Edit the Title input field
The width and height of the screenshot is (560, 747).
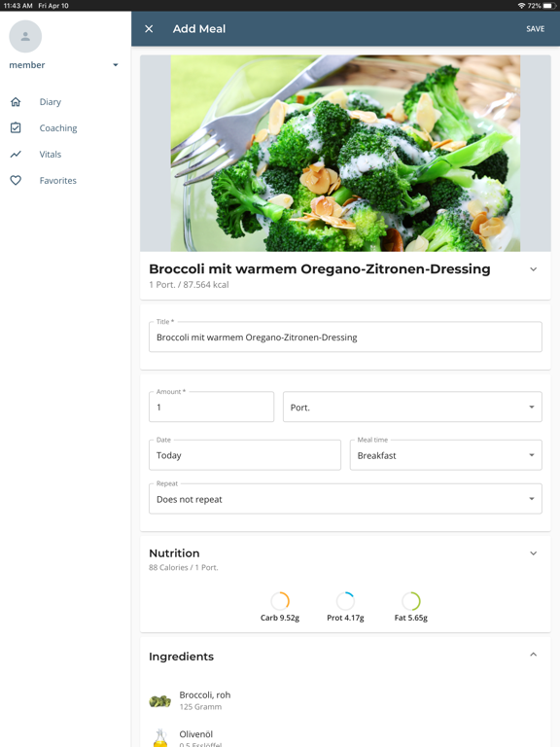(345, 338)
